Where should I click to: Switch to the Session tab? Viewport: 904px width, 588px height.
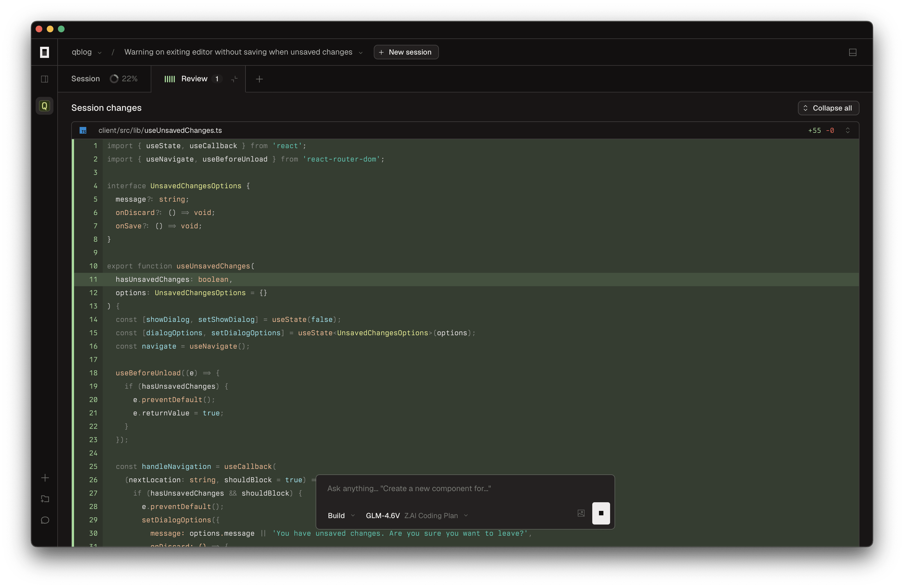coord(86,79)
